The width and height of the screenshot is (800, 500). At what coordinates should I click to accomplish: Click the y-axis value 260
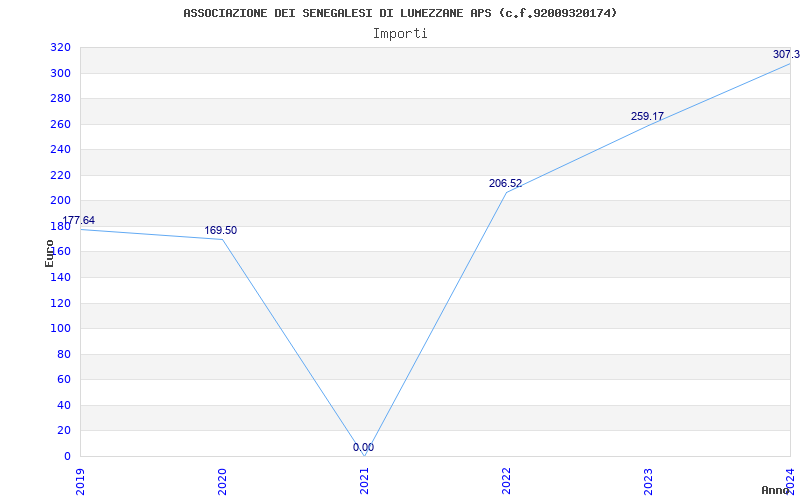[x=60, y=124]
